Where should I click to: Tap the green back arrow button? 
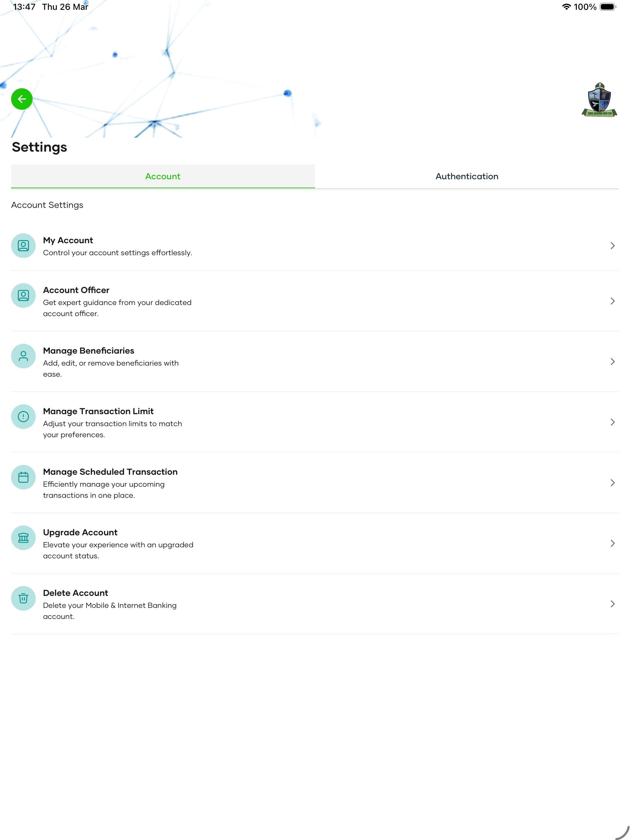[22, 99]
